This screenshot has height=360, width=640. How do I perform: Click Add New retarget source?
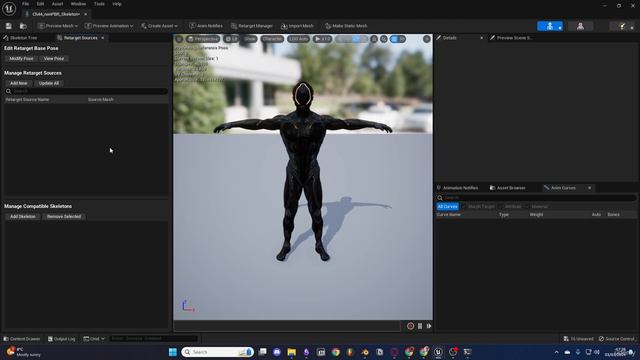coord(19,83)
